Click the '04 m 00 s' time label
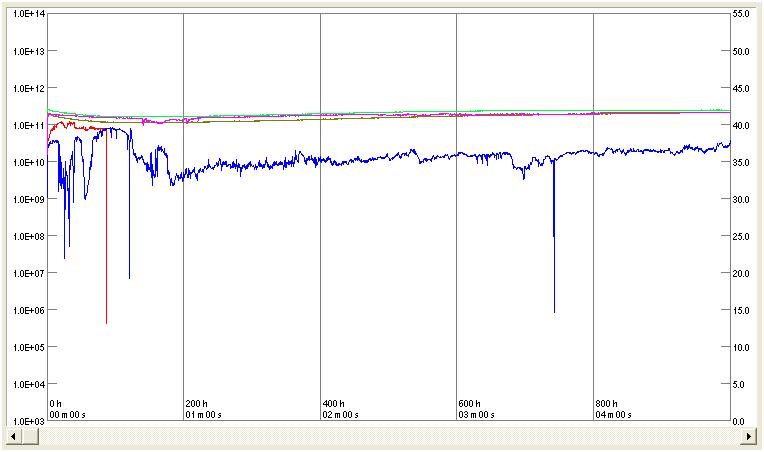The width and height of the screenshot is (764, 452). pos(613,415)
